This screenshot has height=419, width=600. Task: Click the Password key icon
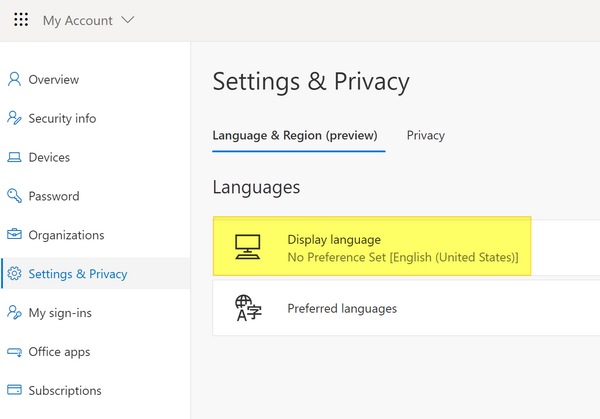(x=14, y=196)
